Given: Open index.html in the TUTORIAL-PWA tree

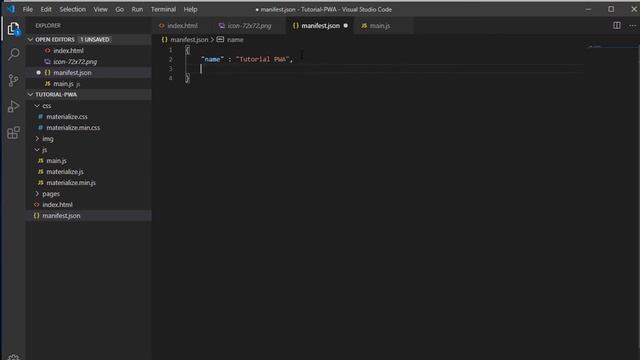Looking at the screenshot, I should 89,205.
